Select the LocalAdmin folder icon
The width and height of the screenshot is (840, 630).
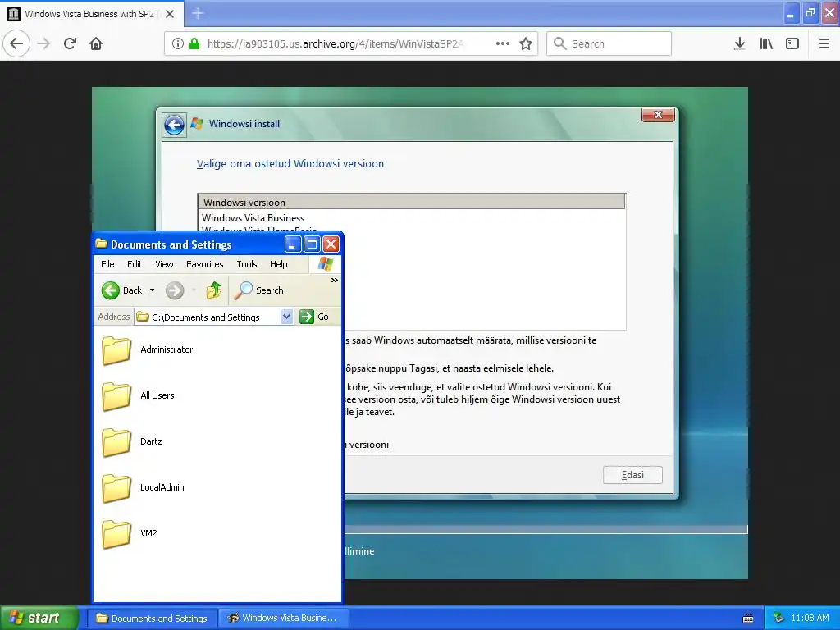[116, 489]
